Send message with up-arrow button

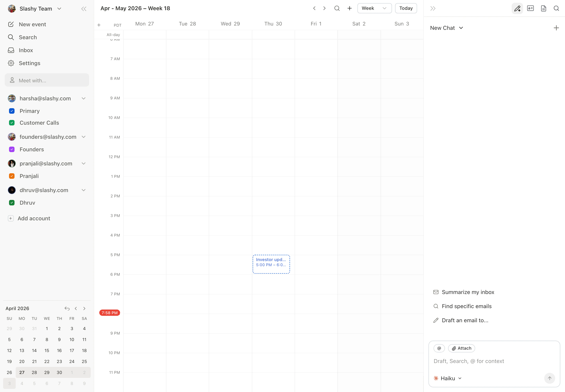(x=550, y=378)
